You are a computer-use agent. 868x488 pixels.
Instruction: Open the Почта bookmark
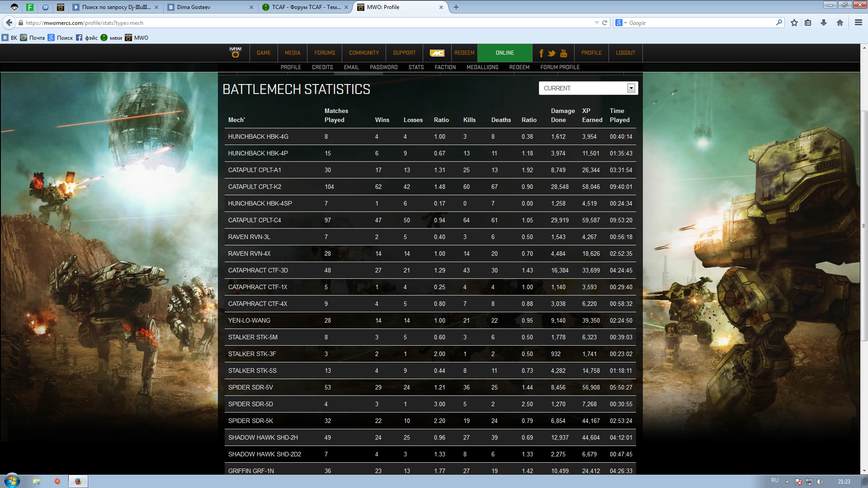tap(33, 38)
